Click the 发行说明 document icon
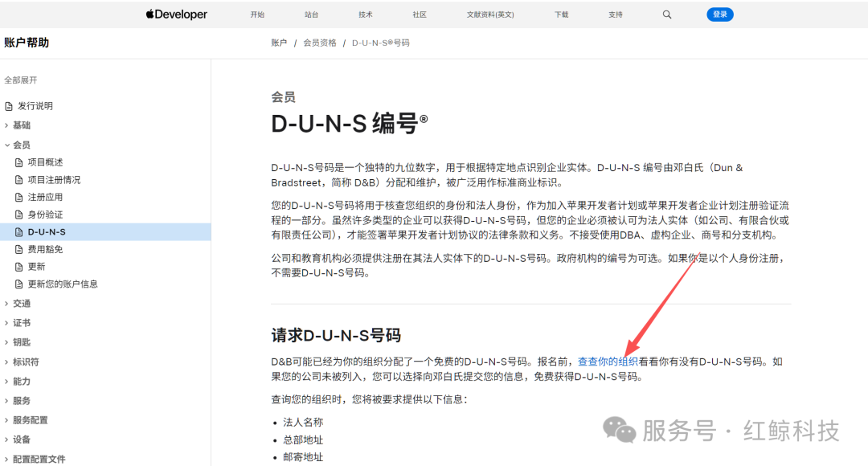 click(x=8, y=106)
